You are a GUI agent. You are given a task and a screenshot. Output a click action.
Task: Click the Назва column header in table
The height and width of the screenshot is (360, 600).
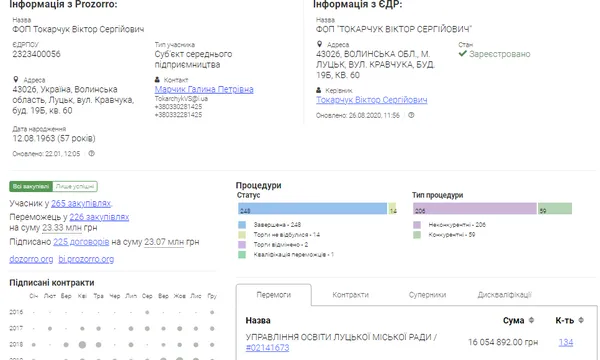[x=258, y=320]
